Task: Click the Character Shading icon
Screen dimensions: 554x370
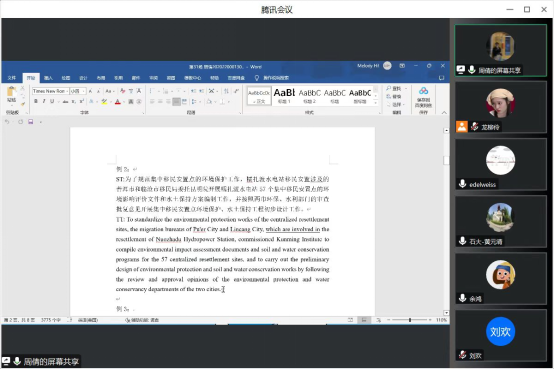Action: [131, 102]
